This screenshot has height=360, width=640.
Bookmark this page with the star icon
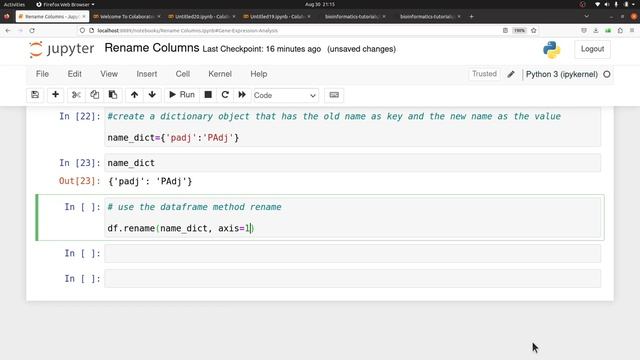[x=533, y=31]
